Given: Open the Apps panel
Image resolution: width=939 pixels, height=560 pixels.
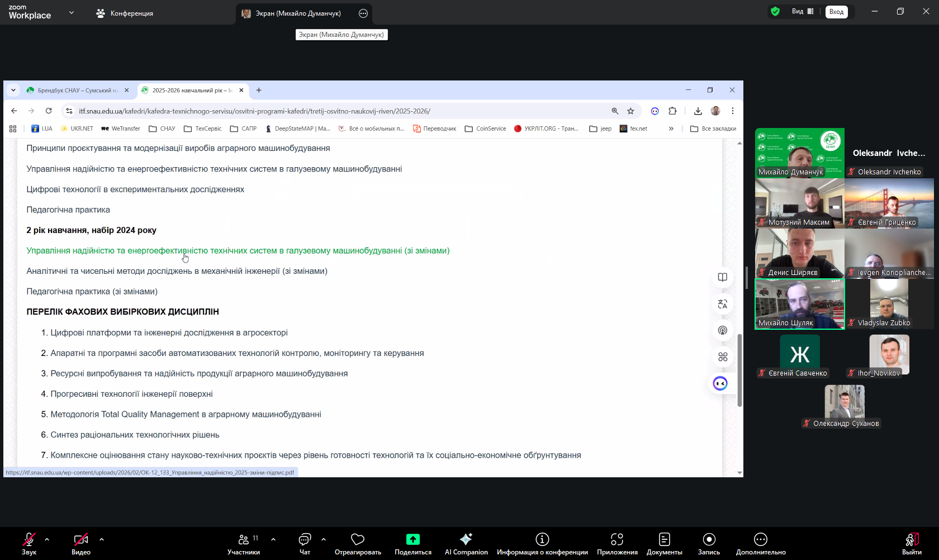Looking at the screenshot, I should pyautogui.click(x=617, y=544).
